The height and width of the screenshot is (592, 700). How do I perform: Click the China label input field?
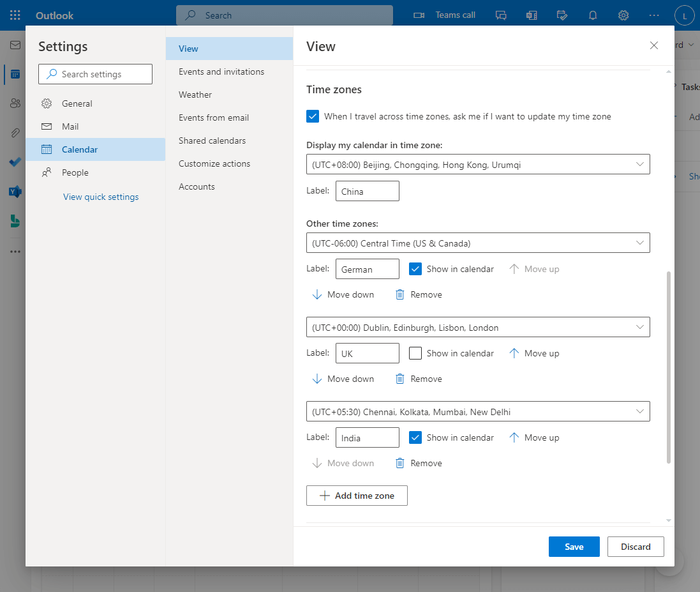(367, 191)
